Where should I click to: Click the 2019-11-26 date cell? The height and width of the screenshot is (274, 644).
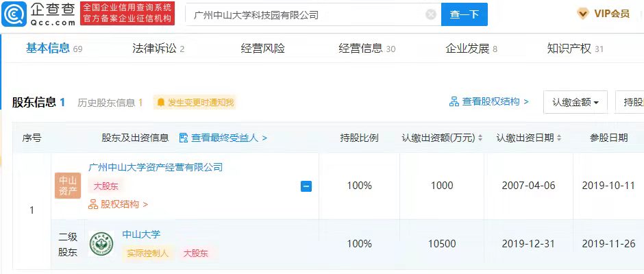tap(608, 244)
